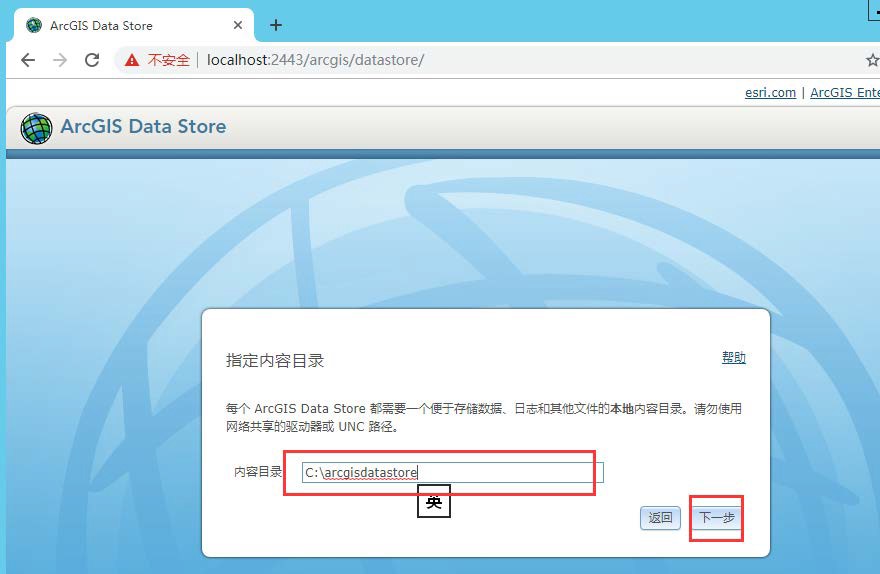Click the 下一步 next button
Image resolution: width=880 pixels, height=574 pixels.
coord(717,517)
